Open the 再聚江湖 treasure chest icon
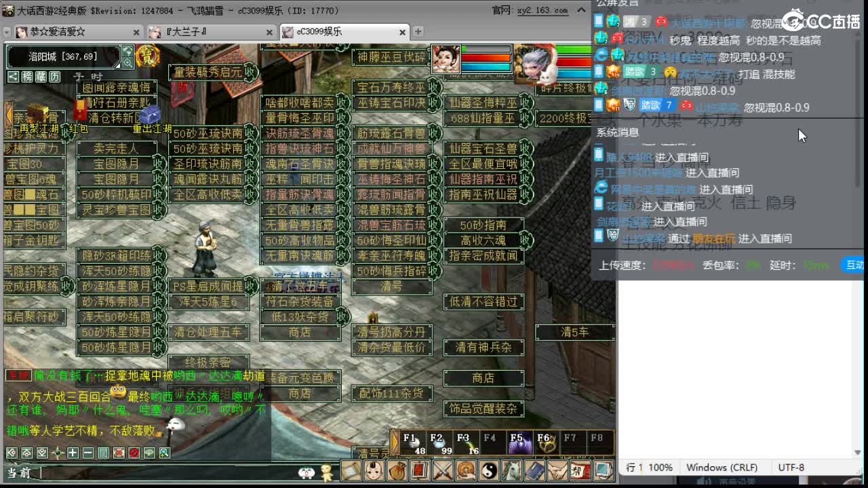 pyautogui.click(x=38, y=114)
